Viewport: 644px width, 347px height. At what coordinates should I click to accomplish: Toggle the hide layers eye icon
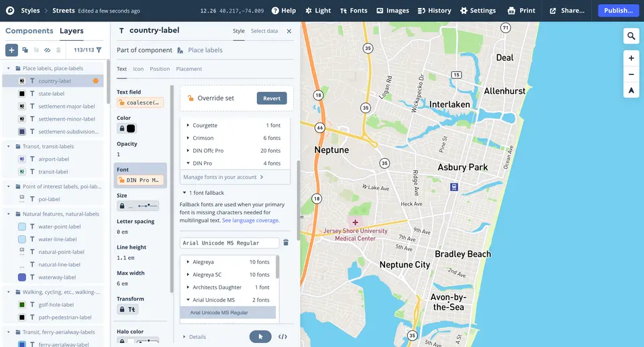click(47, 50)
